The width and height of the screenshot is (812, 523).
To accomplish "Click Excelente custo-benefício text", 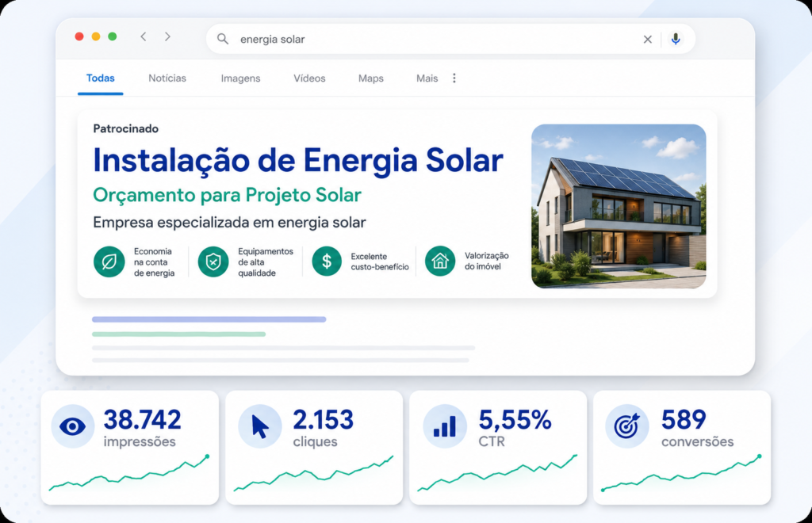I will (380, 261).
